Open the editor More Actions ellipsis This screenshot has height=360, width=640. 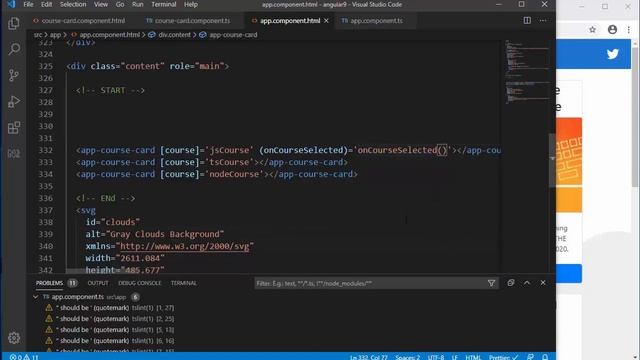(543, 20)
